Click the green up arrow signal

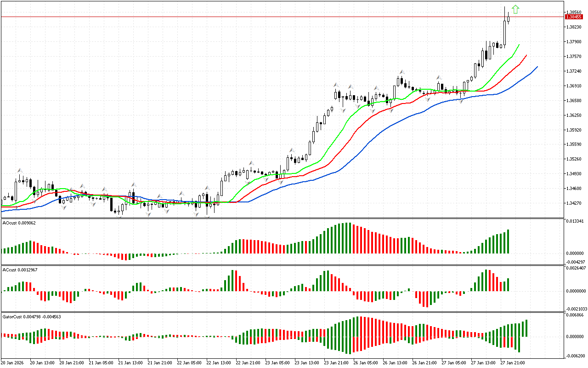515,9
